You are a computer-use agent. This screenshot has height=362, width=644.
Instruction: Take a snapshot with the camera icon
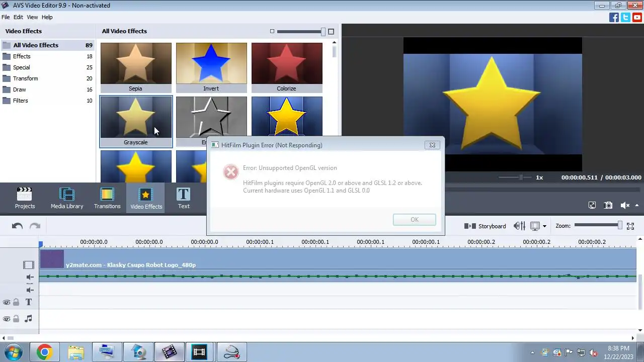pyautogui.click(x=608, y=205)
